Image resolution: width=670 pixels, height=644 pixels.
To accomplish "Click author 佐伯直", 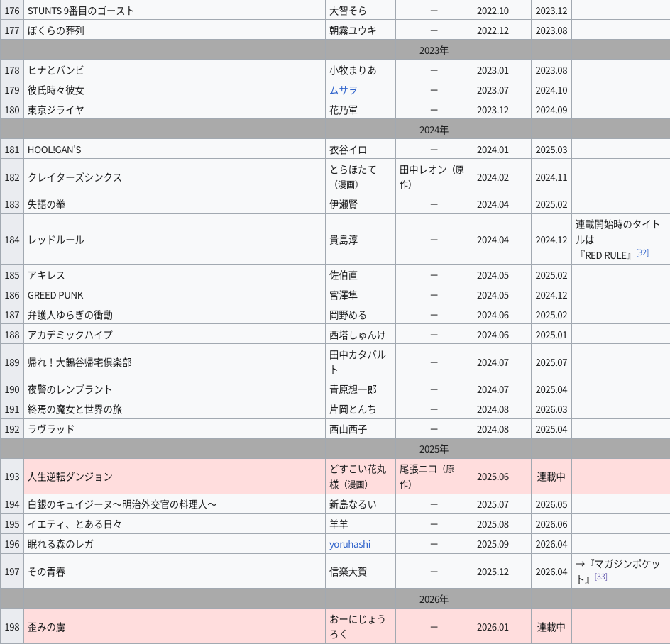I will coord(343,275).
